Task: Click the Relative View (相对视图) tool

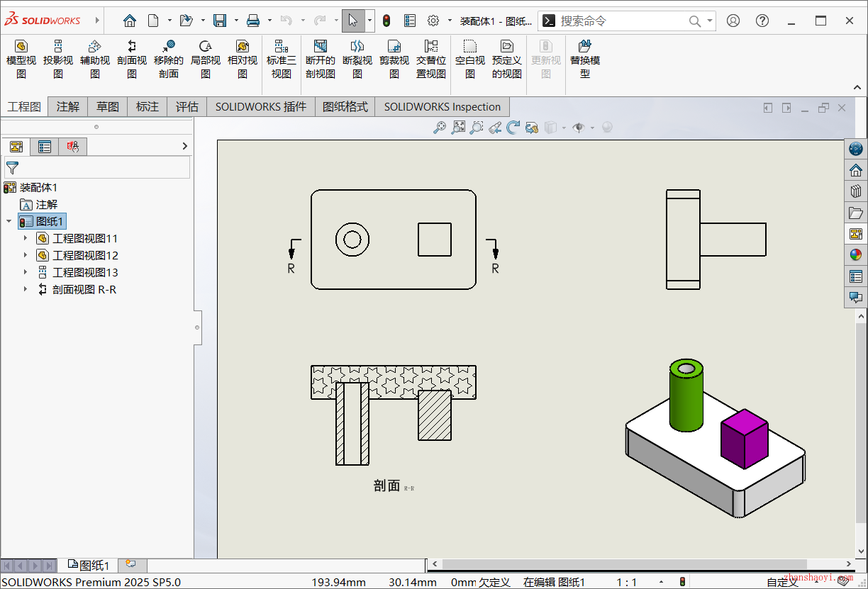Action: (x=243, y=60)
